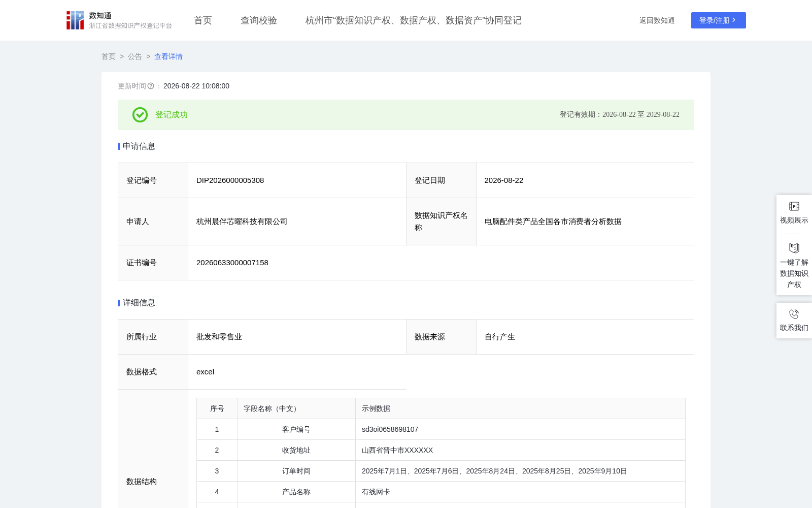Click the data format value excel
The width and height of the screenshot is (812, 508).
tap(206, 372)
